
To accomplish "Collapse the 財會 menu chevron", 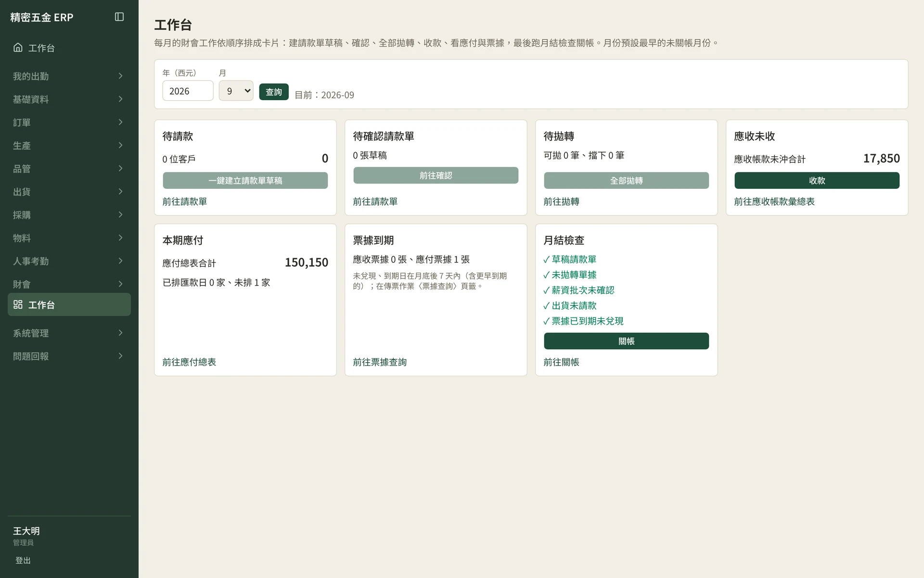I will coord(120,284).
